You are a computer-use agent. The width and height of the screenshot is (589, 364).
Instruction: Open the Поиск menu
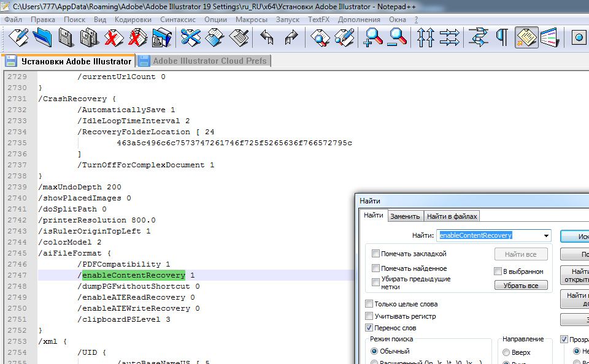coord(74,20)
